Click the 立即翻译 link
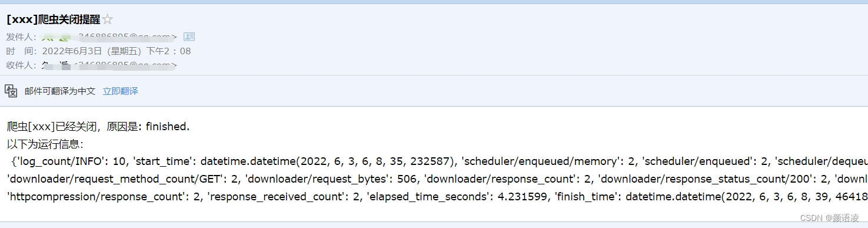The height and width of the screenshot is (228, 868). tap(120, 91)
